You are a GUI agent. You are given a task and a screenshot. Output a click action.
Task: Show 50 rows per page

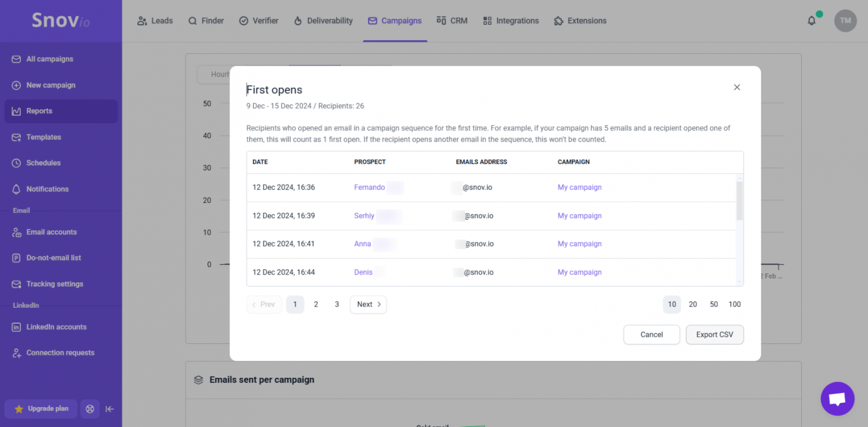click(x=714, y=304)
